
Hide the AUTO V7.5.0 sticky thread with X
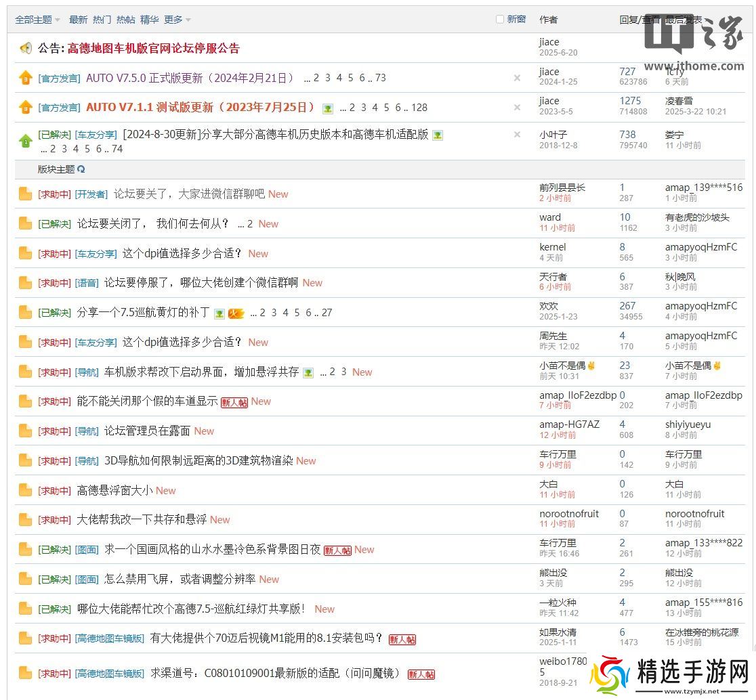click(517, 78)
